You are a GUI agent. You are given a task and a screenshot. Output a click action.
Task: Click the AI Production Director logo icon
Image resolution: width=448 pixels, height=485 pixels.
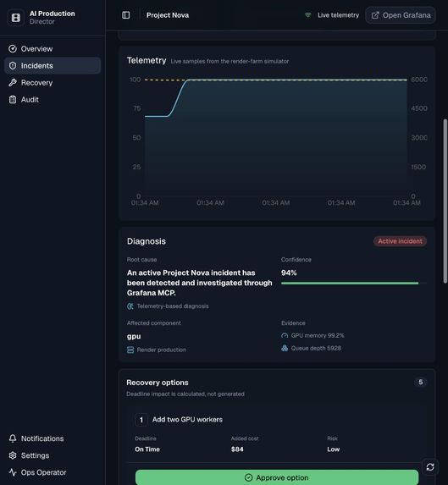coord(16,18)
